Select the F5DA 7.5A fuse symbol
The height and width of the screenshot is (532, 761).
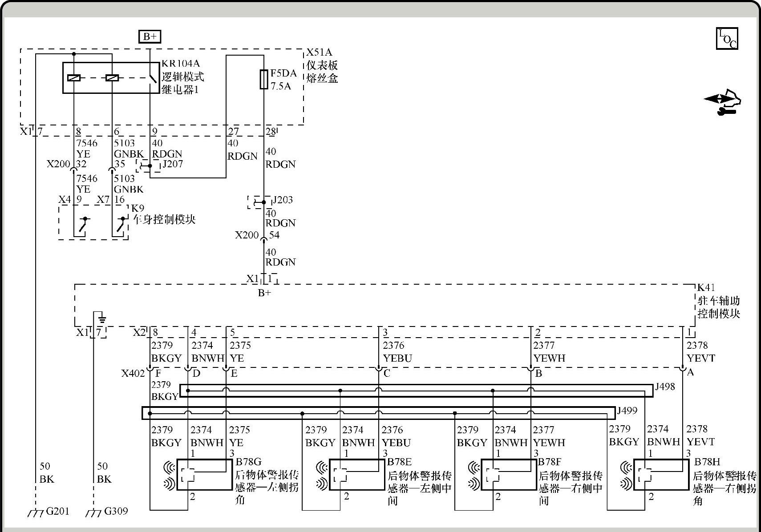point(264,79)
